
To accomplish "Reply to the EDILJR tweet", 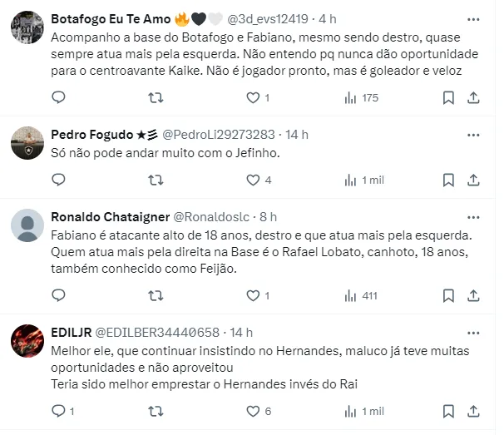I will (x=58, y=410).
